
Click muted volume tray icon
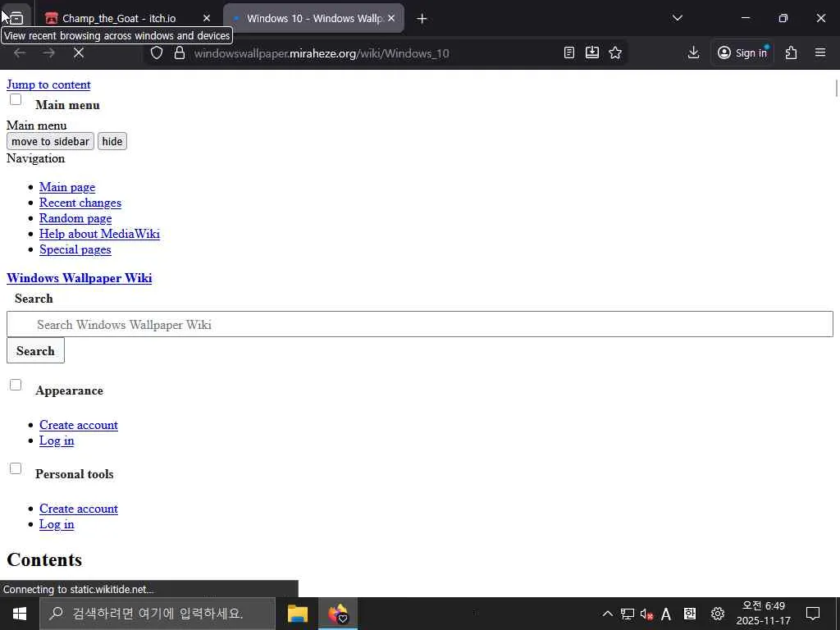coord(646,614)
